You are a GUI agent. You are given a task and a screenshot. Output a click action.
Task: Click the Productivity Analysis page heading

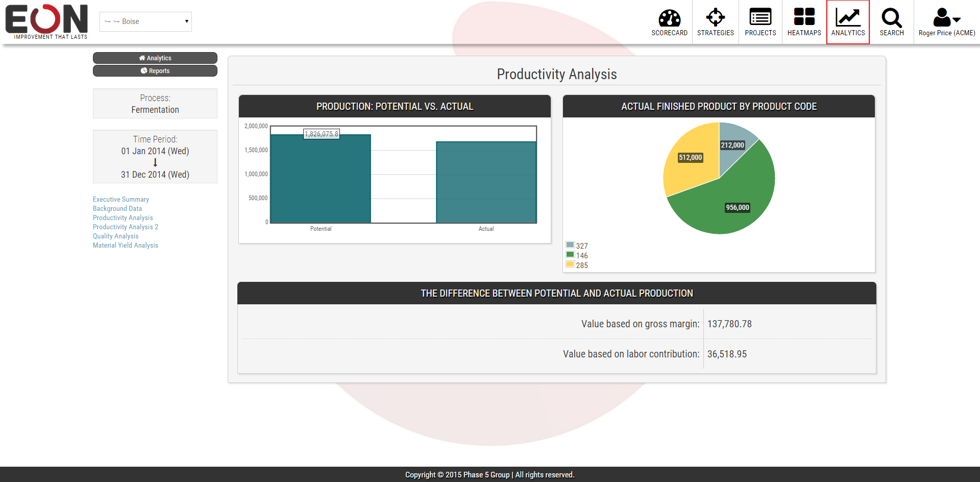pyautogui.click(x=557, y=74)
